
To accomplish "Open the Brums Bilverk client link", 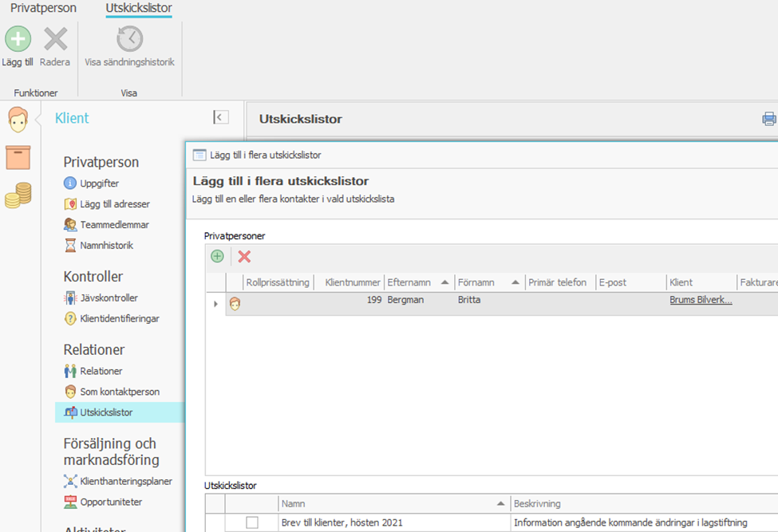I will (701, 300).
